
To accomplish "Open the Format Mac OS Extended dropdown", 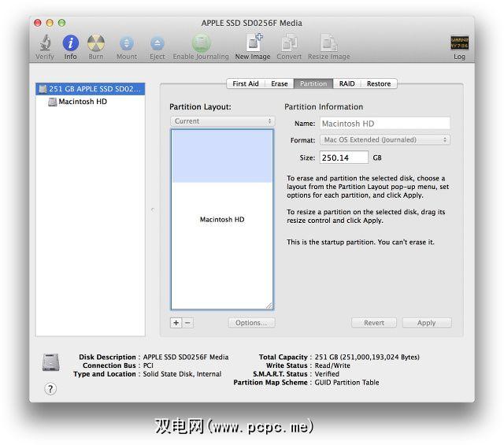I will click(385, 140).
